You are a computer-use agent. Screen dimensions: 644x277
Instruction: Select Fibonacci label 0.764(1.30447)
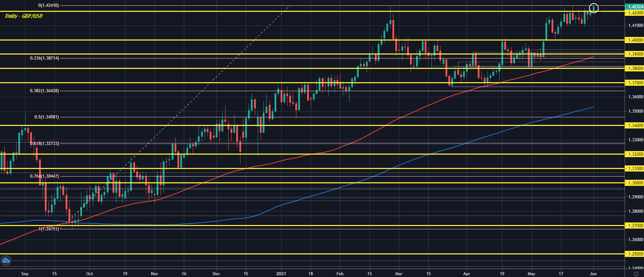point(44,176)
